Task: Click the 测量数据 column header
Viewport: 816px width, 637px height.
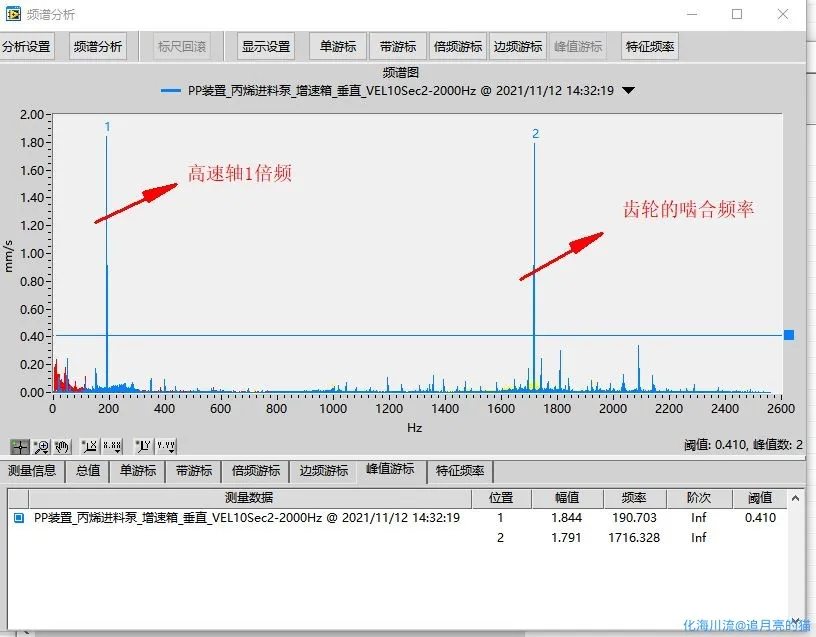Action: 249,498
